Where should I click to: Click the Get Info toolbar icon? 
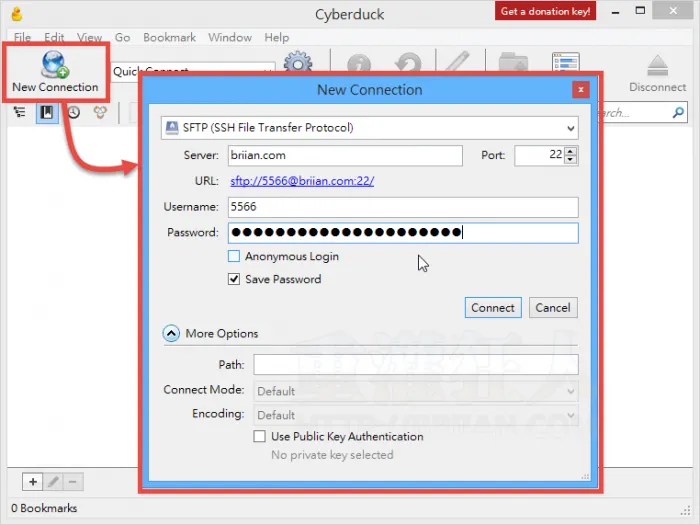click(359, 62)
